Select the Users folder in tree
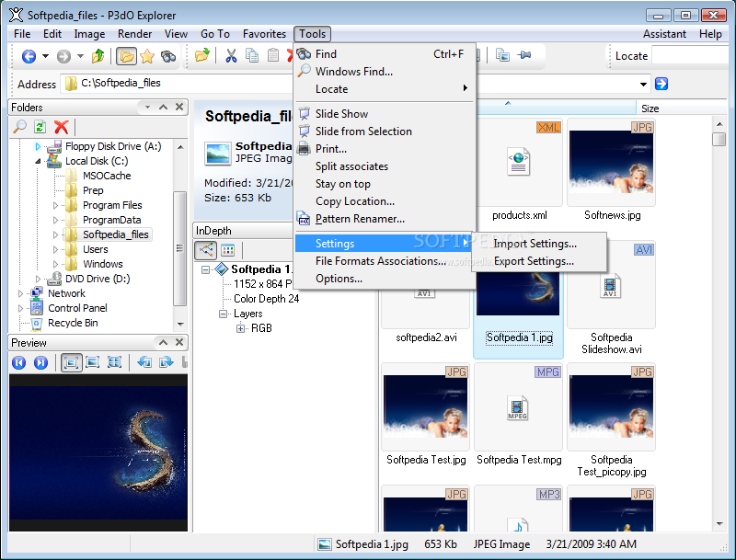736x560 pixels. pos(96,249)
